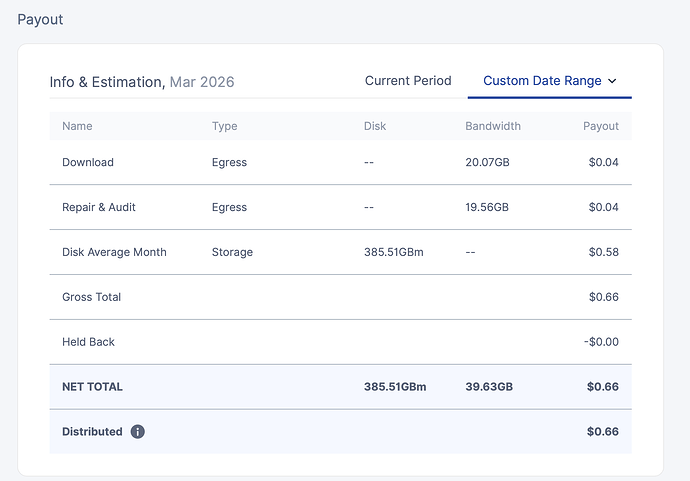Click the NET TOTAL row label
Image resolution: width=690 pixels, height=481 pixels.
point(92,387)
